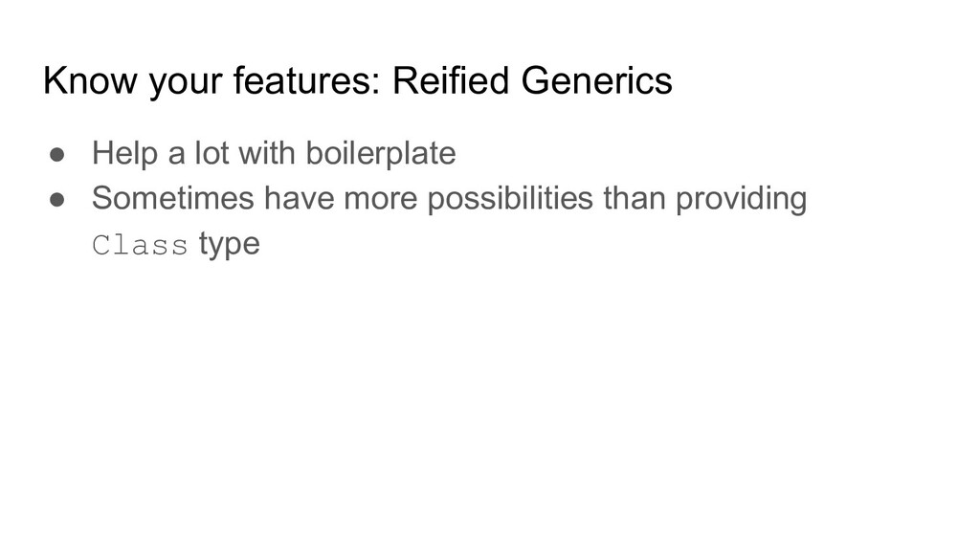Click the word 'than' in second bullet
This screenshot has width=980, height=551.
(635, 199)
